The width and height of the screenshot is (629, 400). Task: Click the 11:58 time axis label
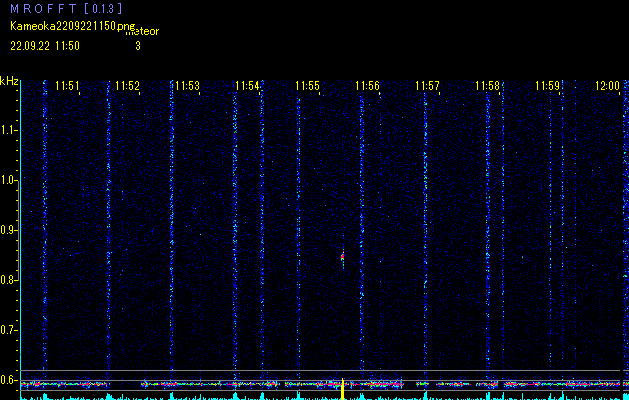click(487, 86)
